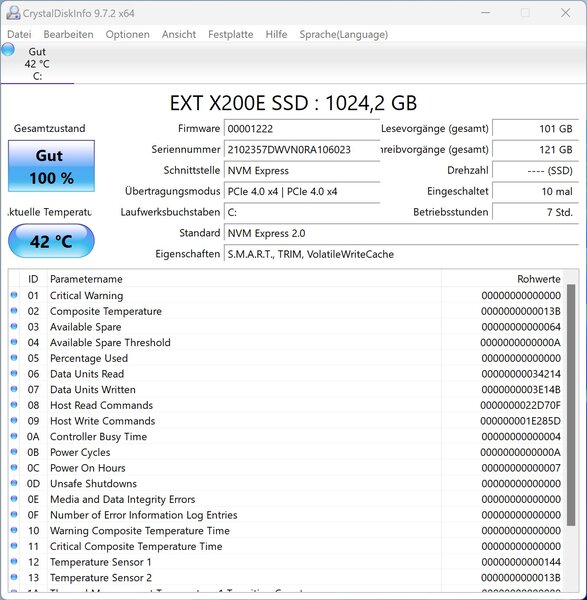The image size is (587, 600).
Task: Click status dot for Data Units Written row
Action: pyautogui.click(x=14, y=389)
